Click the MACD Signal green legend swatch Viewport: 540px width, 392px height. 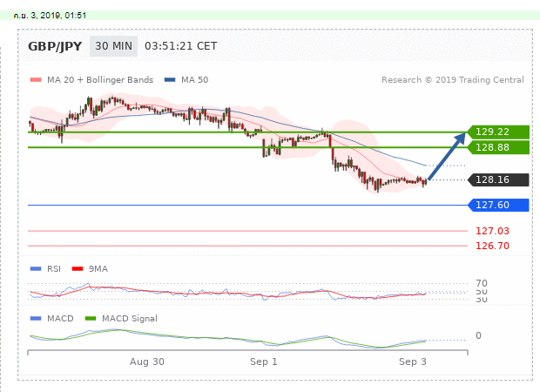click(91, 319)
